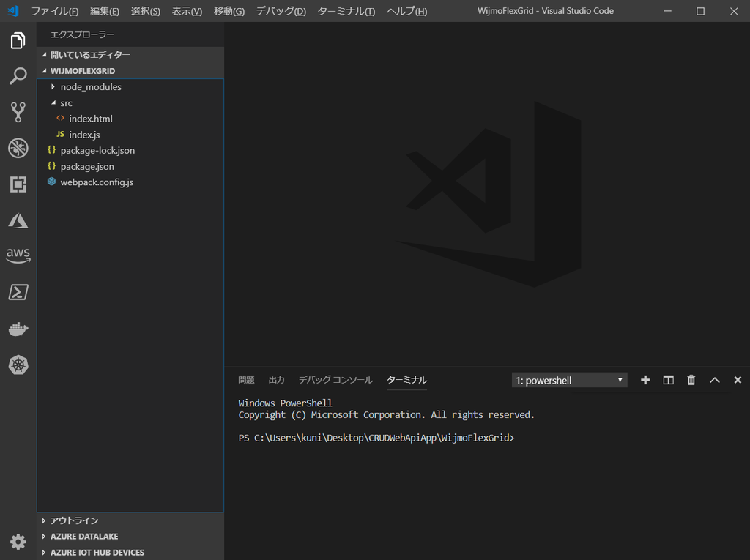Open webpack.config.js file

tap(130, 182)
